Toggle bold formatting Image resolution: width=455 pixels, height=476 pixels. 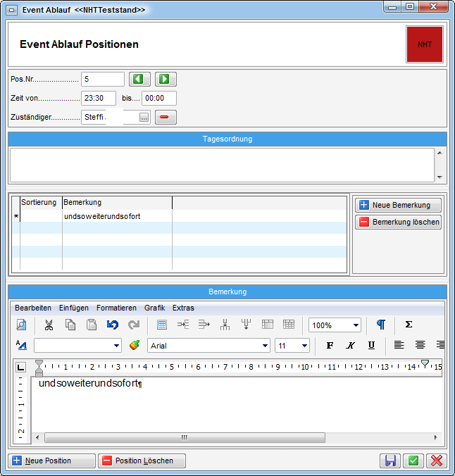pyautogui.click(x=330, y=345)
